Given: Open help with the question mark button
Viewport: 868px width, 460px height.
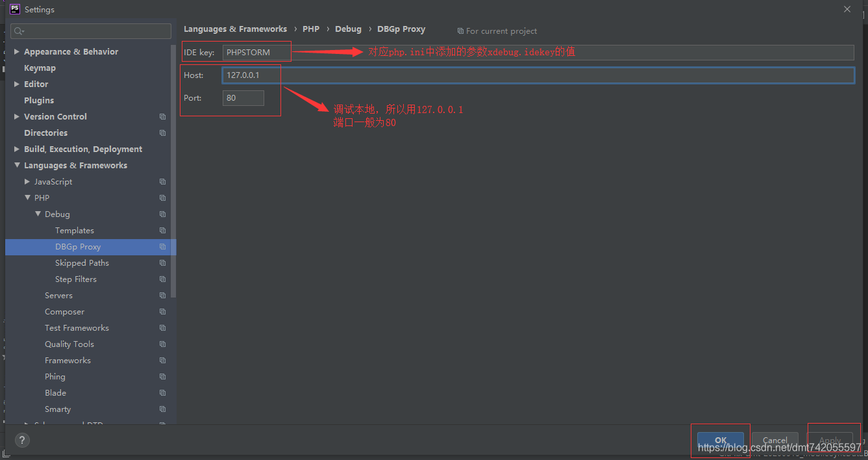Looking at the screenshot, I should [22, 440].
